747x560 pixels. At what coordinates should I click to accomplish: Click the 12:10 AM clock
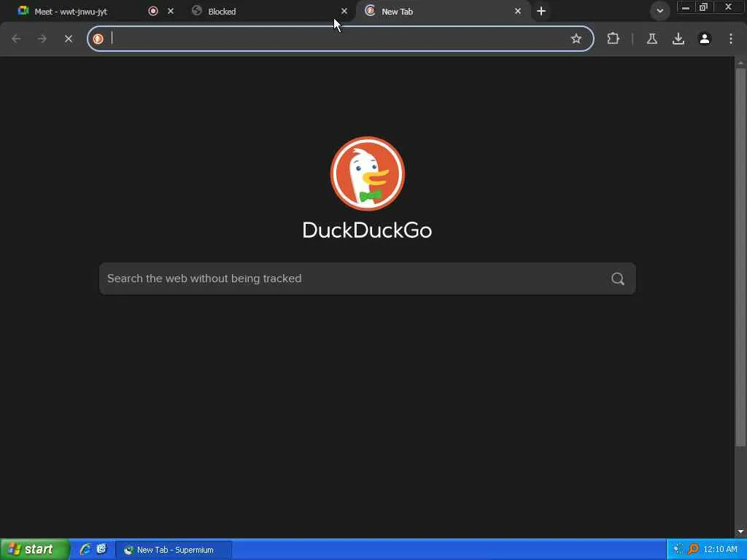pyautogui.click(x=720, y=550)
